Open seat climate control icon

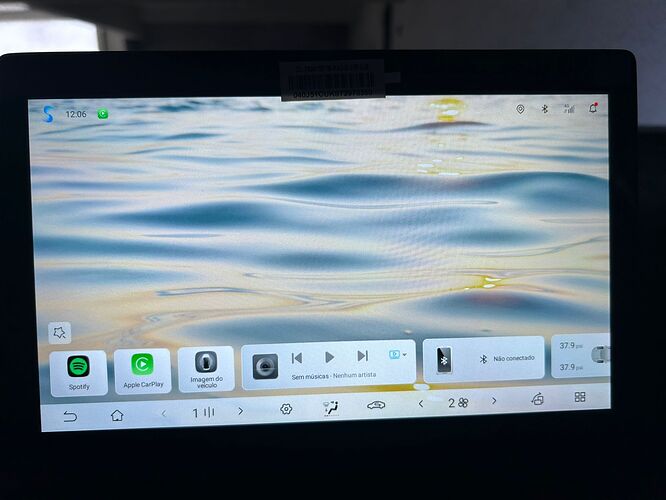pos(331,408)
